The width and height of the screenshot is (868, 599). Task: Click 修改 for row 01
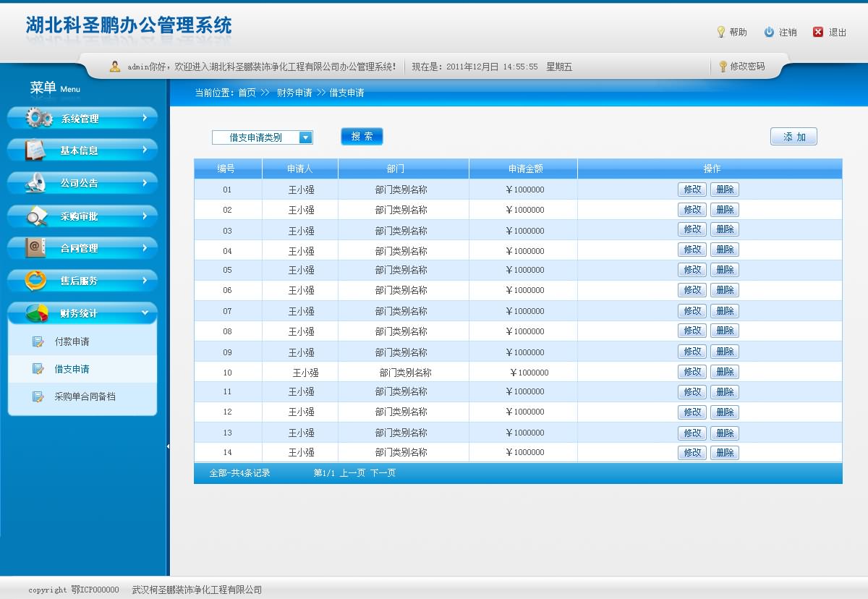tap(692, 190)
